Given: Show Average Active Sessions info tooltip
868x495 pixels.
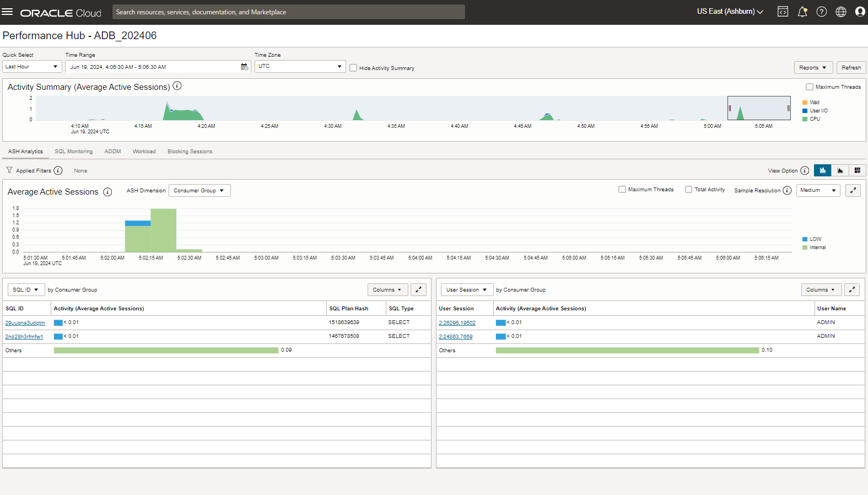Looking at the screenshot, I should [x=107, y=192].
